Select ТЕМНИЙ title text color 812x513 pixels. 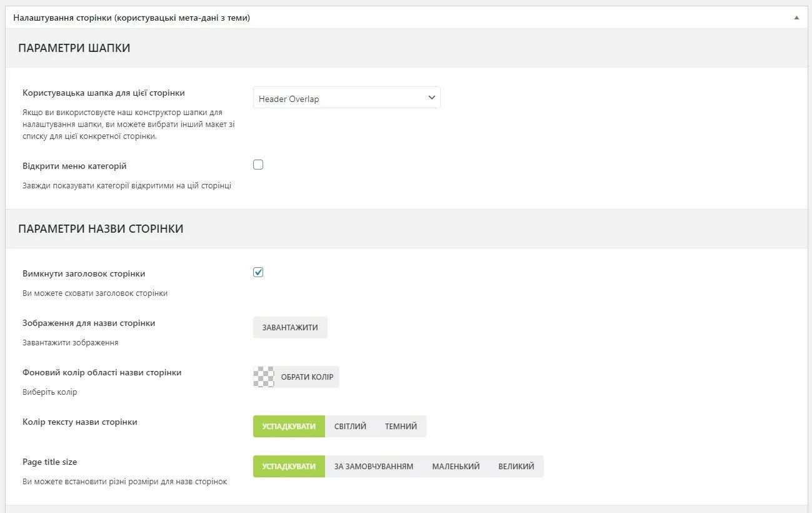click(x=401, y=427)
